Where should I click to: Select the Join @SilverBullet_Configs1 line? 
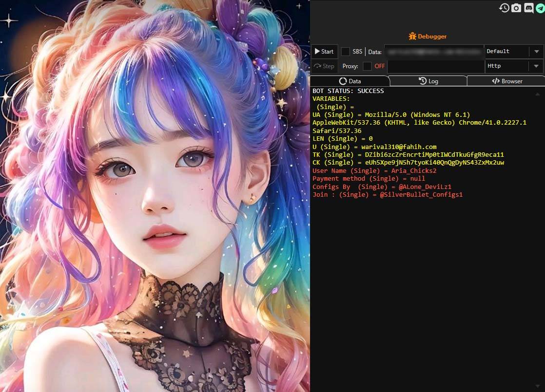pos(388,194)
